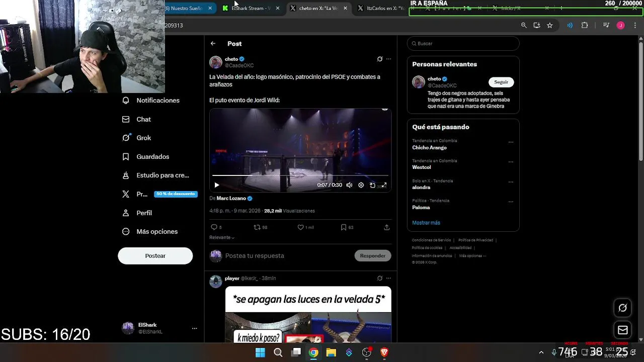Expand video to fullscreen

click(x=384, y=185)
